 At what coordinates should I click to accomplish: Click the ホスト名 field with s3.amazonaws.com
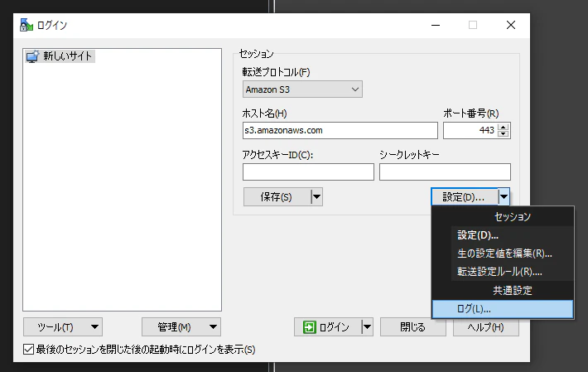(x=340, y=131)
